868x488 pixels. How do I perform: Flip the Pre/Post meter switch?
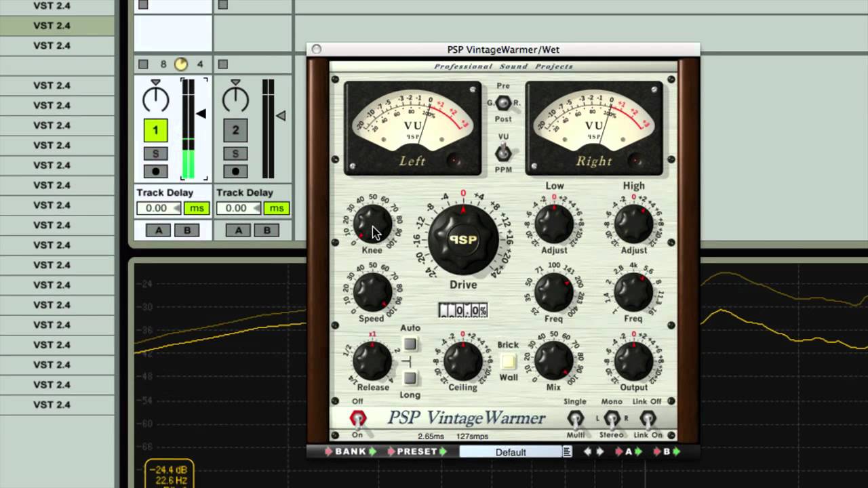pyautogui.click(x=503, y=102)
